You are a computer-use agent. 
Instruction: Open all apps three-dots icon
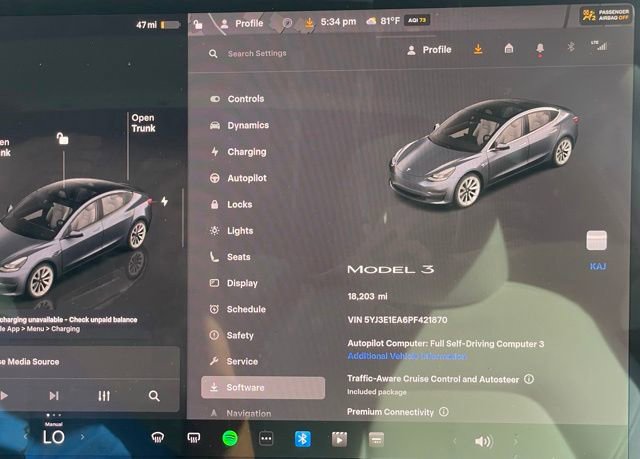tap(266, 439)
